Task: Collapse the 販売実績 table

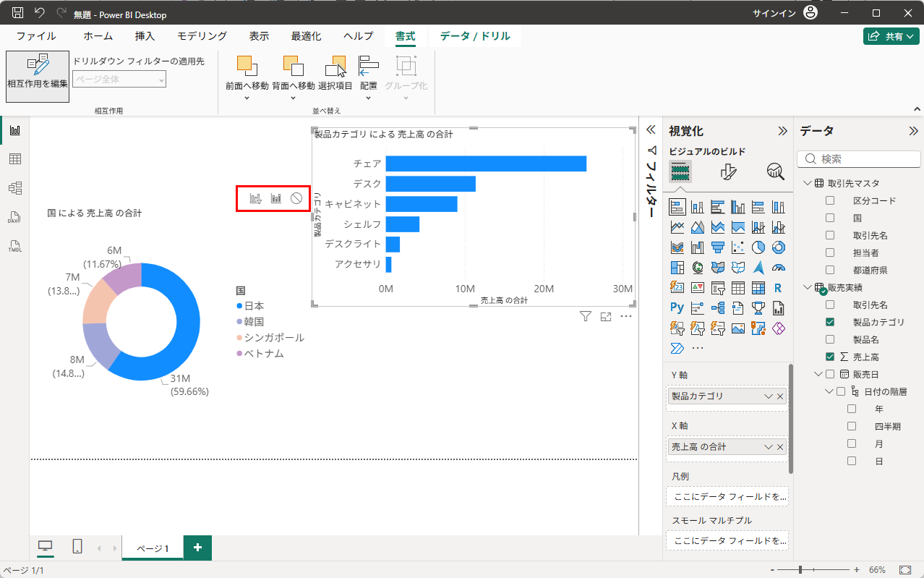Action: pos(808,287)
